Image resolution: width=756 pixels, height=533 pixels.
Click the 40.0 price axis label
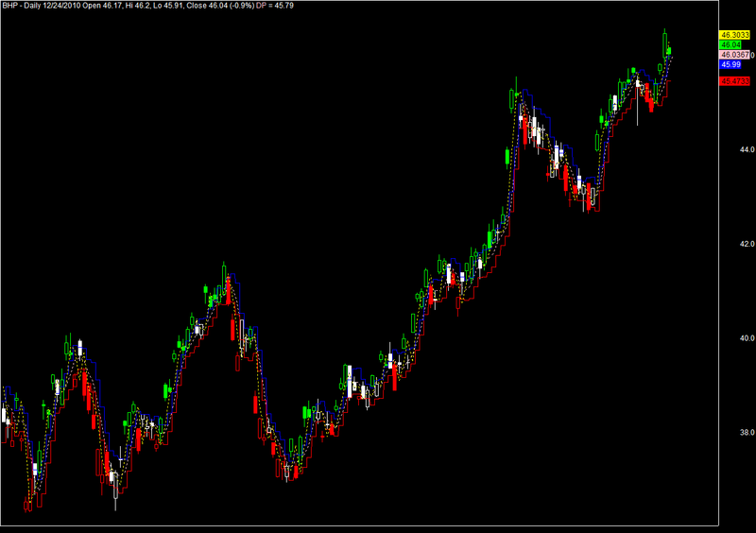click(x=747, y=338)
